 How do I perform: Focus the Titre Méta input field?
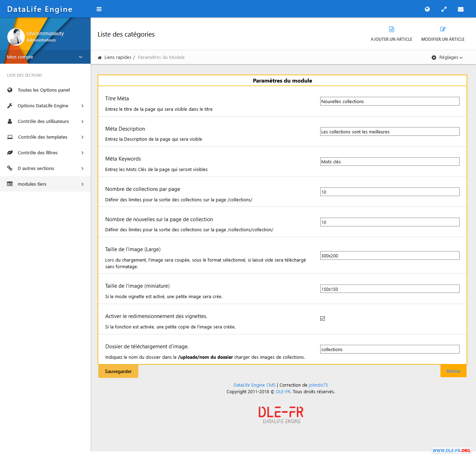click(x=390, y=101)
